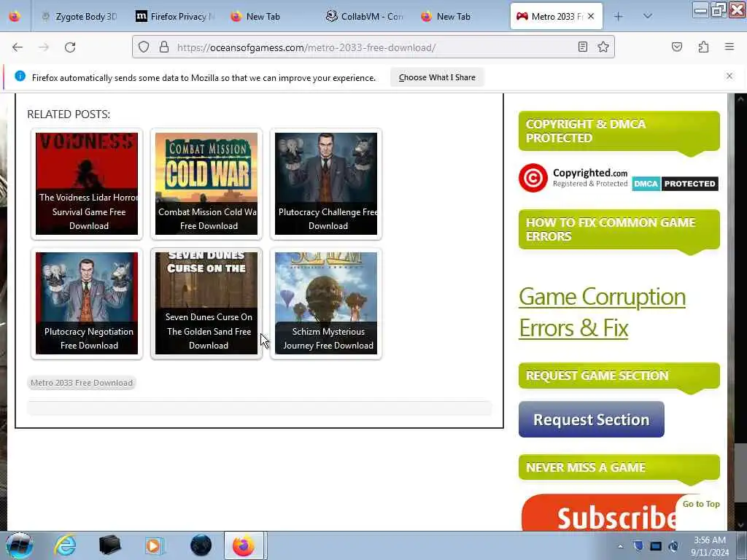Click the shield security tray icon

click(638, 546)
